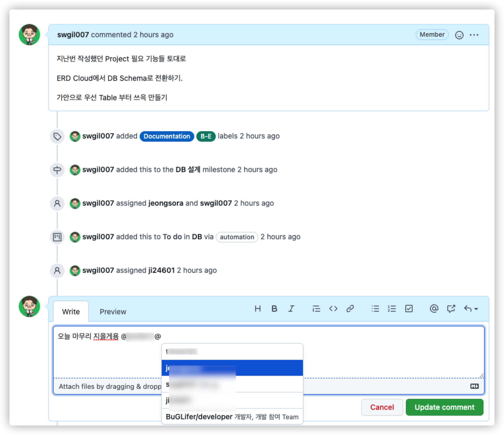Select the Write tab
504x435 pixels.
[70, 312]
